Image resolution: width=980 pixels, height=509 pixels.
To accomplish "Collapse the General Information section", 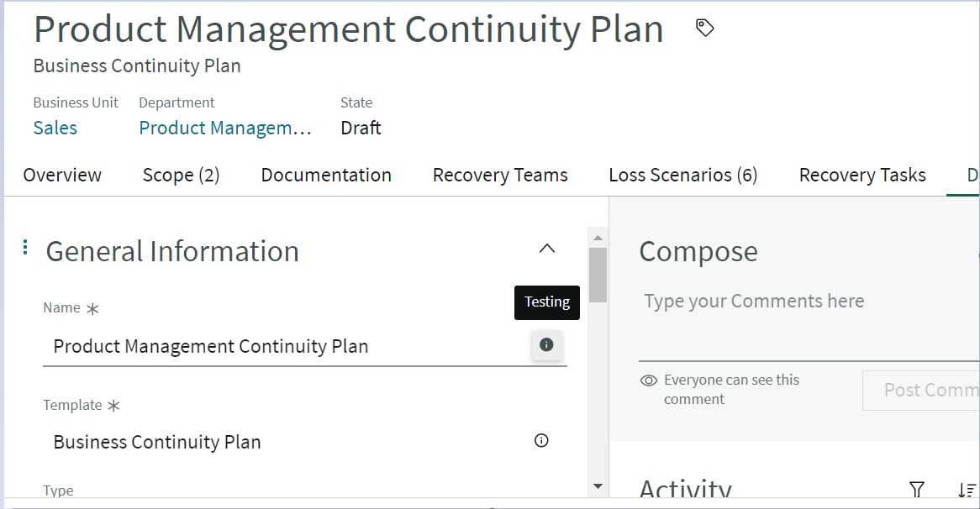I will (547, 249).
